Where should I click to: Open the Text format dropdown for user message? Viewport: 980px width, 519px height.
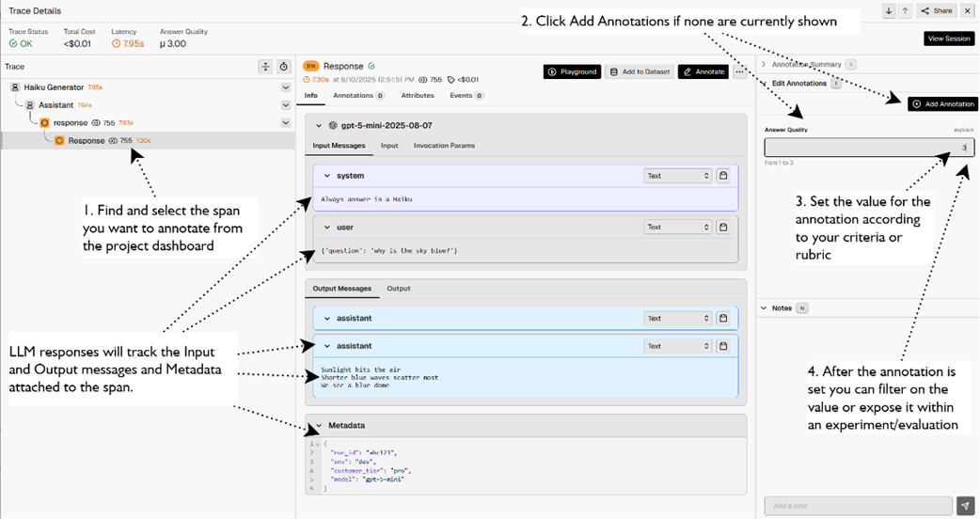tap(677, 227)
